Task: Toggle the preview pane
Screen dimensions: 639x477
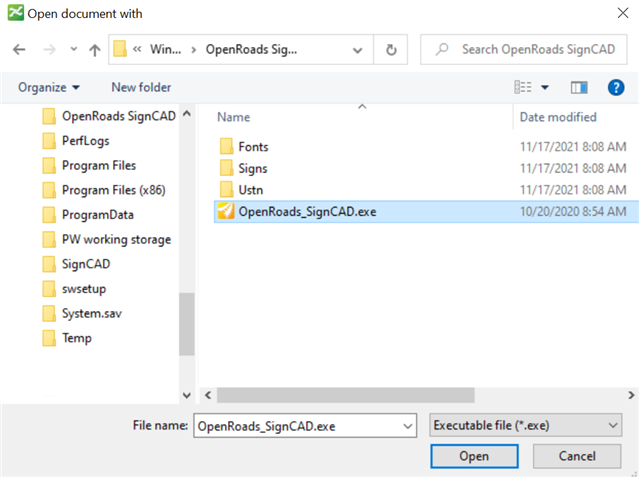Action: pyautogui.click(x=579, y=87)
